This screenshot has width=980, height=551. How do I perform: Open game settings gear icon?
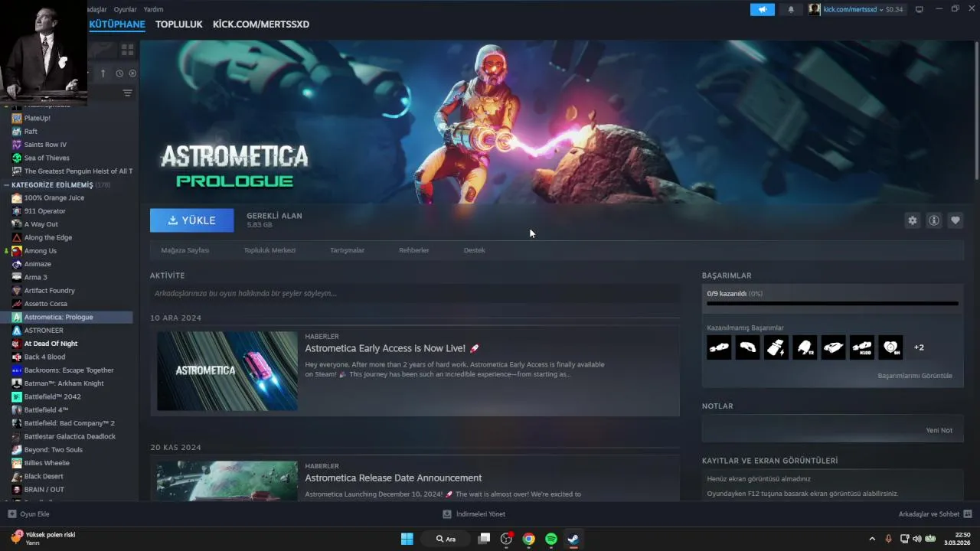913,220
